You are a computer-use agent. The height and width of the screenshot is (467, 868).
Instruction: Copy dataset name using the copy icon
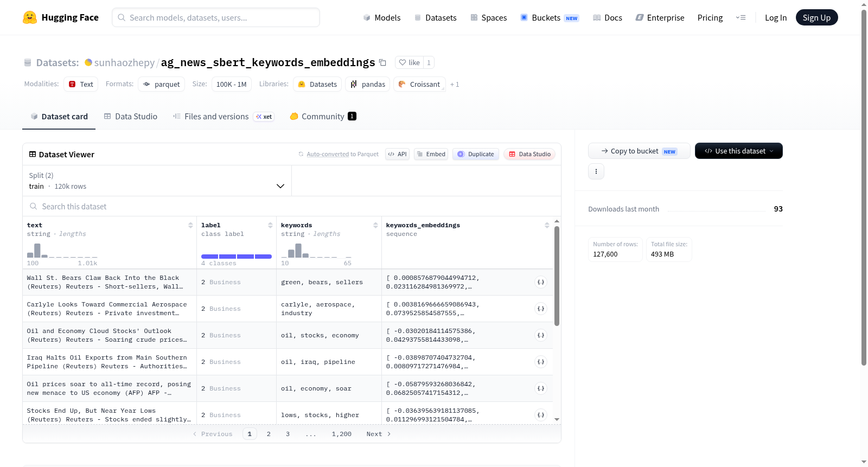point(382,62)
